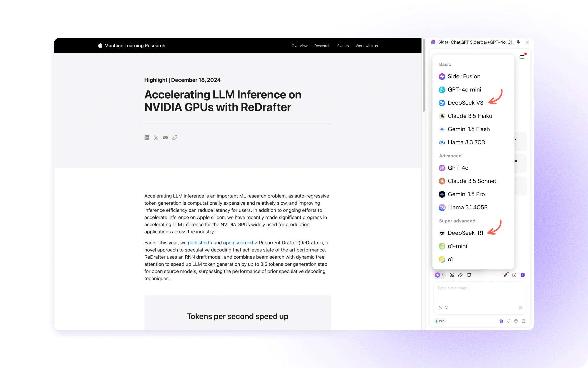Viewport: 588px width, 368px height.
Task: Click the paperclip attach file icon
Action: point(460,275)
